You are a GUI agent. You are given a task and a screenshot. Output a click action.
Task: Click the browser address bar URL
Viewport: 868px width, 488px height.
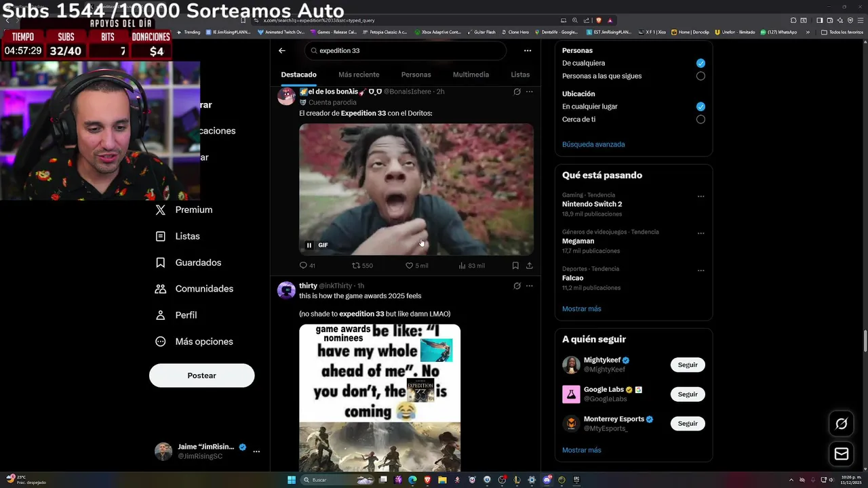[x=319, y=20]
